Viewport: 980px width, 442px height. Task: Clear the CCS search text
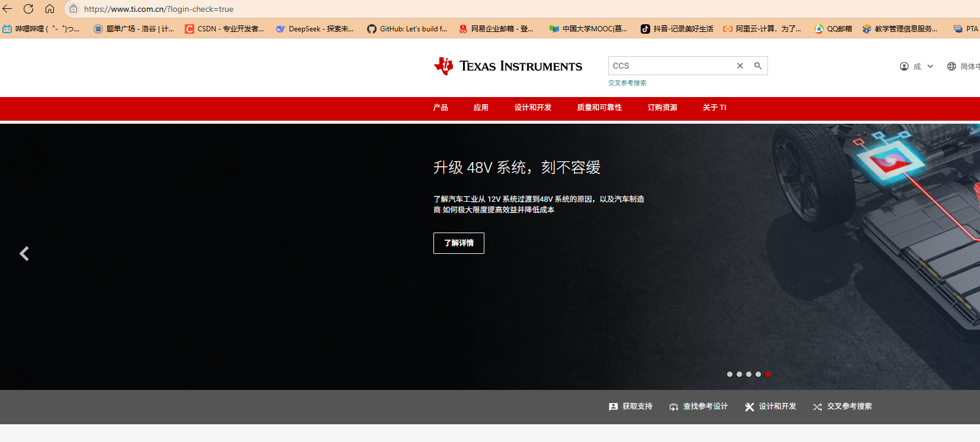[740, 66]
